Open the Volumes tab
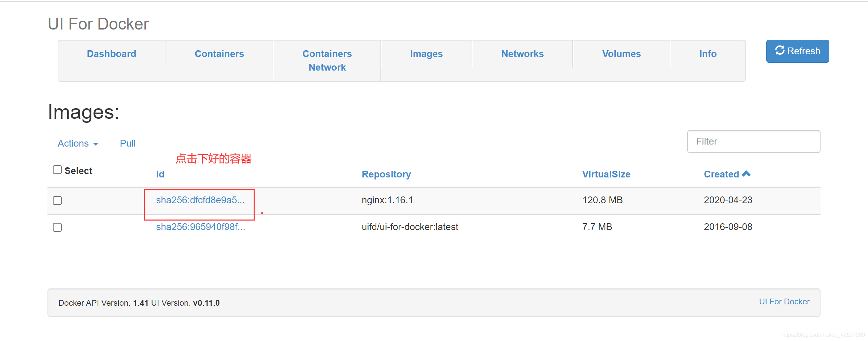This screenshot has height=341, width=868. point(622,54)
